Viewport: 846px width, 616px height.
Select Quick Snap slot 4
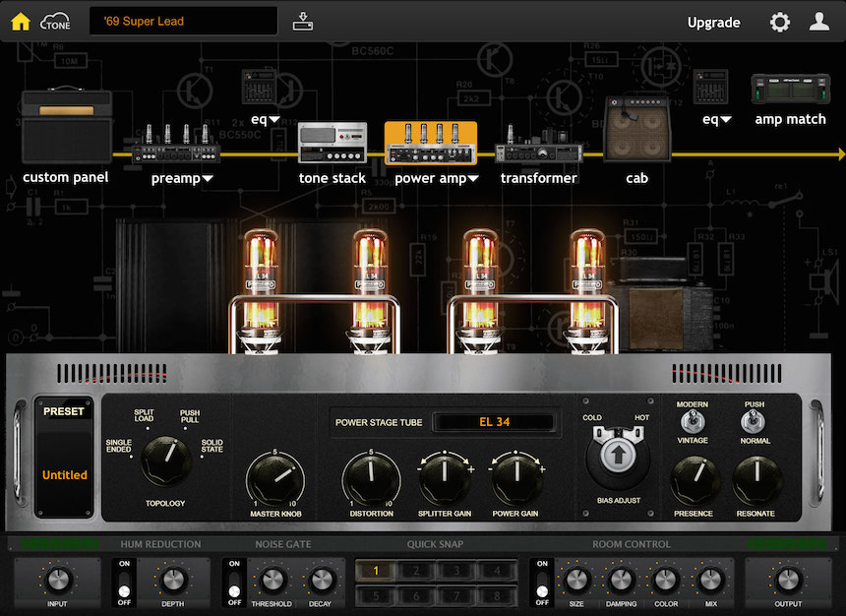tap(497, 571)
